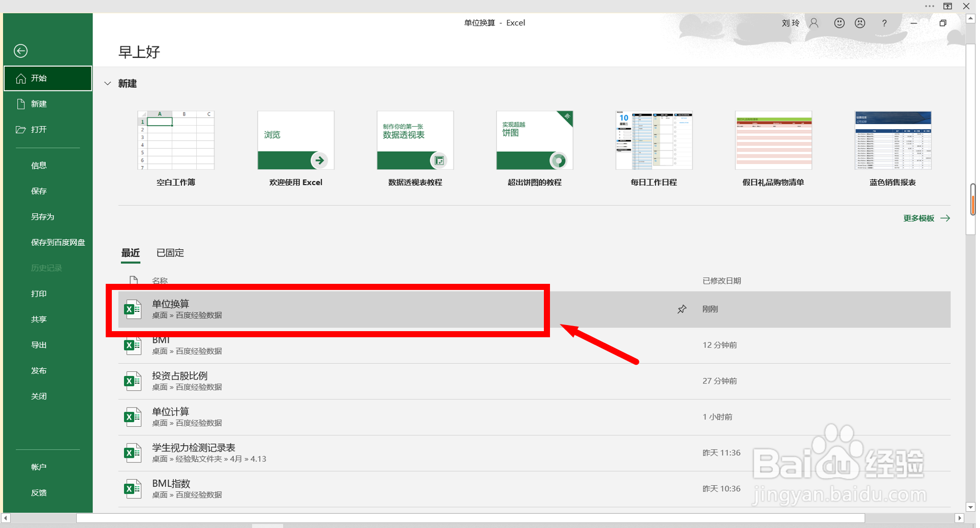Click the file type column header icon

coord(134,280)
